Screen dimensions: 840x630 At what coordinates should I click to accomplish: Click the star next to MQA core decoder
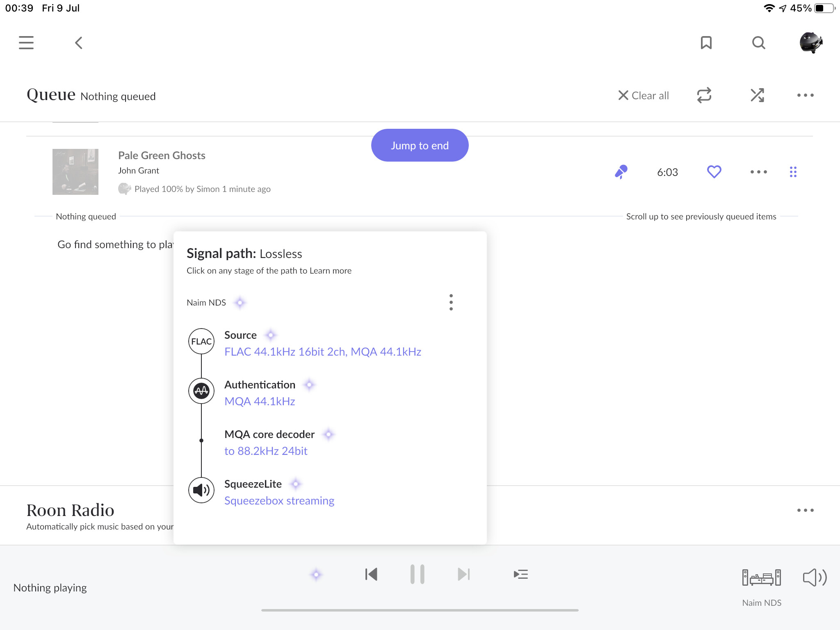click(x=329, y=434)
